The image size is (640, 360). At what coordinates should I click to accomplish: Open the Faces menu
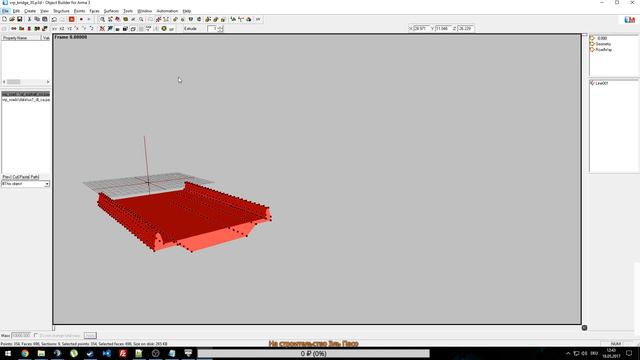94,11
